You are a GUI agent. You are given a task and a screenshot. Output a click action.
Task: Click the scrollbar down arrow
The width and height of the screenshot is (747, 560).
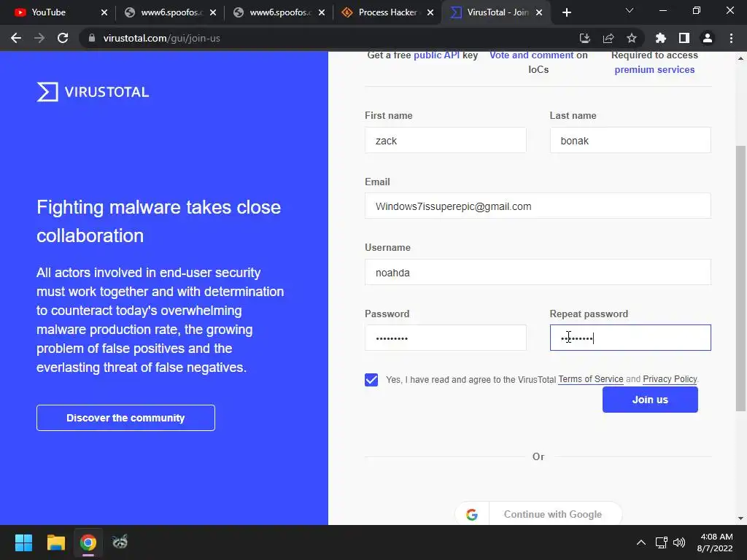pyautogui.click(x=740, y=518)
